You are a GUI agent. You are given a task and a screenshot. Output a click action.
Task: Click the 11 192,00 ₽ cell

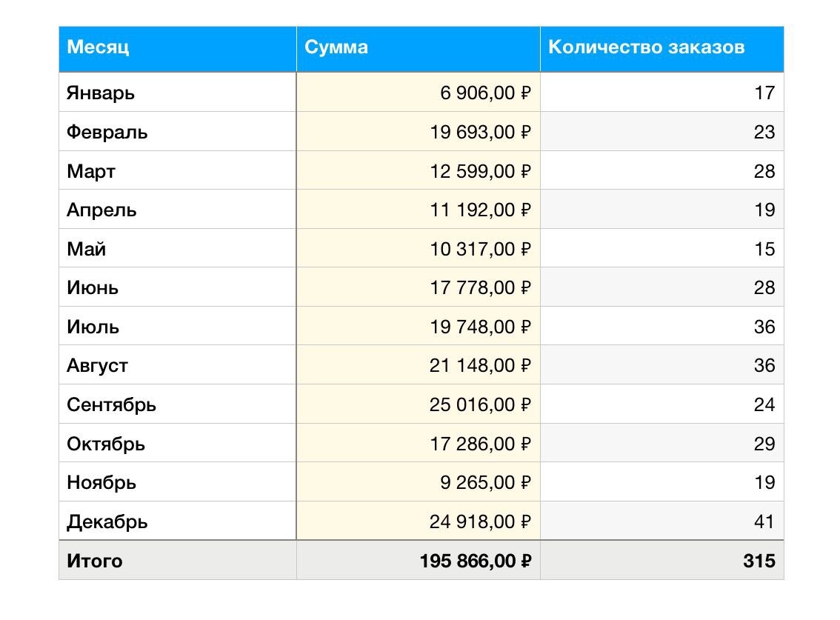(419, 210)
